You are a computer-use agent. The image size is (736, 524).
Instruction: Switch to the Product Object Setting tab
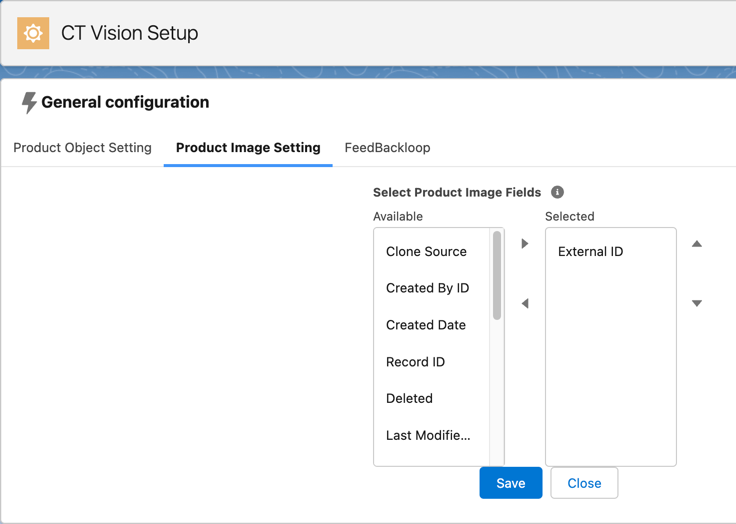[x=82, y=148]
